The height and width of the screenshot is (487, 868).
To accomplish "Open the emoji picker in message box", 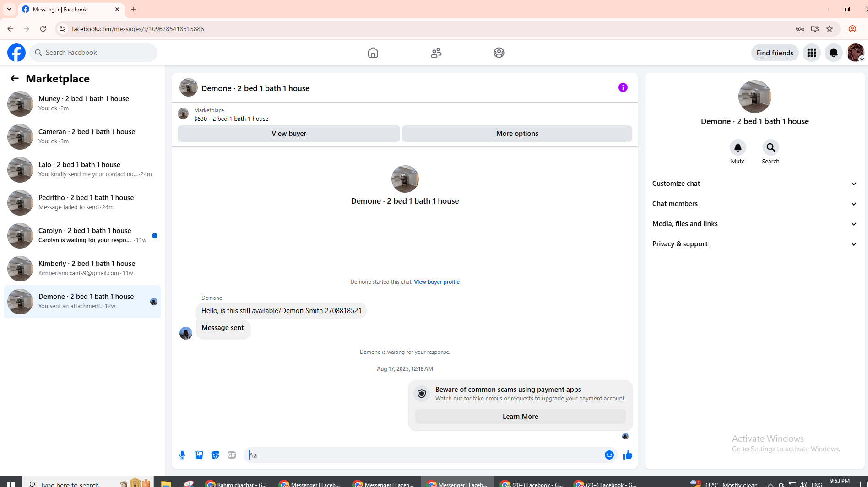I will [x=609, y=455].
